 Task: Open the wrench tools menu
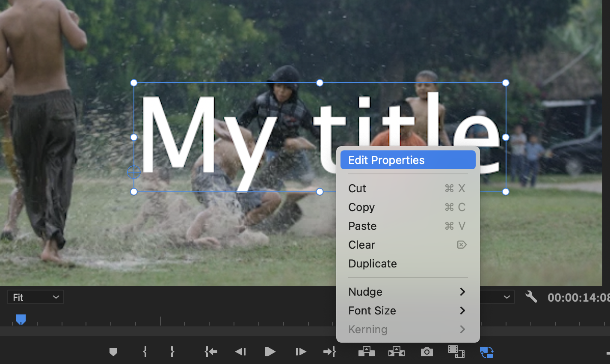tap(531, 296)
